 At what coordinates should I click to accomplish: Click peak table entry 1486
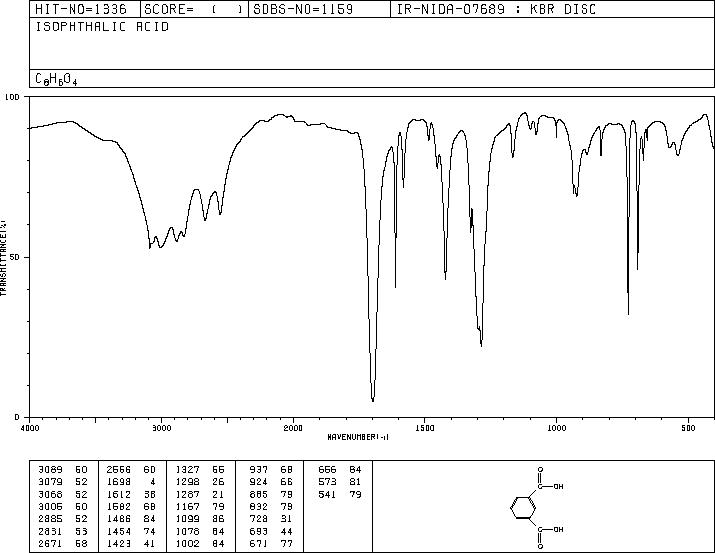[119, 519]
